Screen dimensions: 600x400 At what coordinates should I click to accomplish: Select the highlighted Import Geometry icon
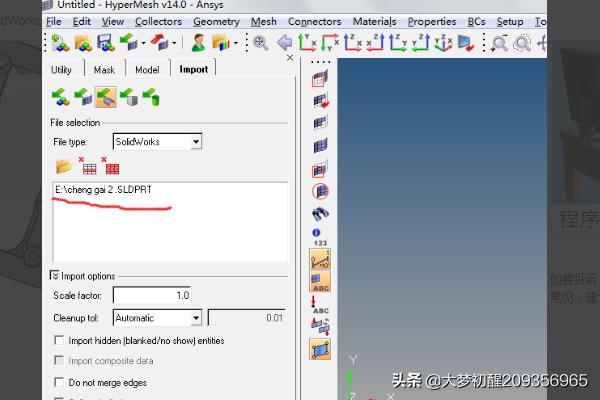(x=106, y=97)
